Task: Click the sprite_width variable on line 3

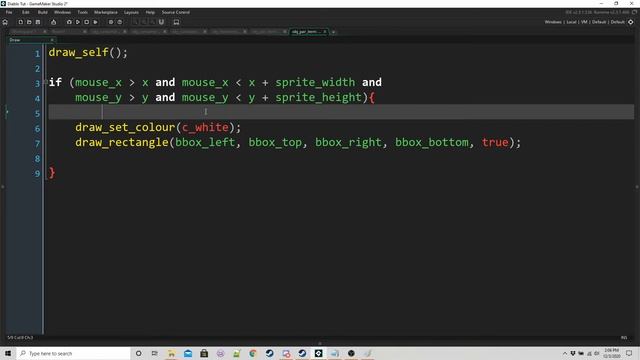Action: click(x=315, y=82)
